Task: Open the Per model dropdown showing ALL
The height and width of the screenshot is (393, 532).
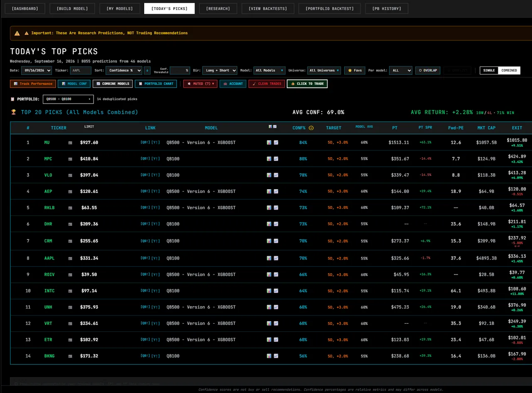Action: click(401, 71)
